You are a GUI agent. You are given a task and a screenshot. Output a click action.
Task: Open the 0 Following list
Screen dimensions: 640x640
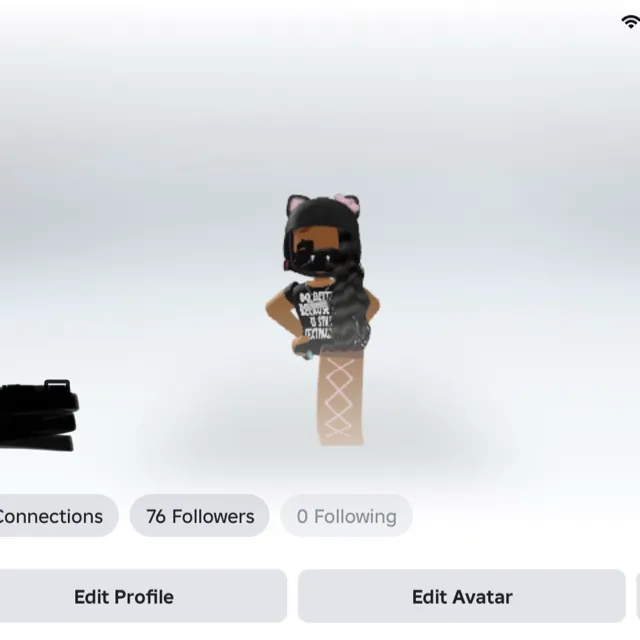347,516
